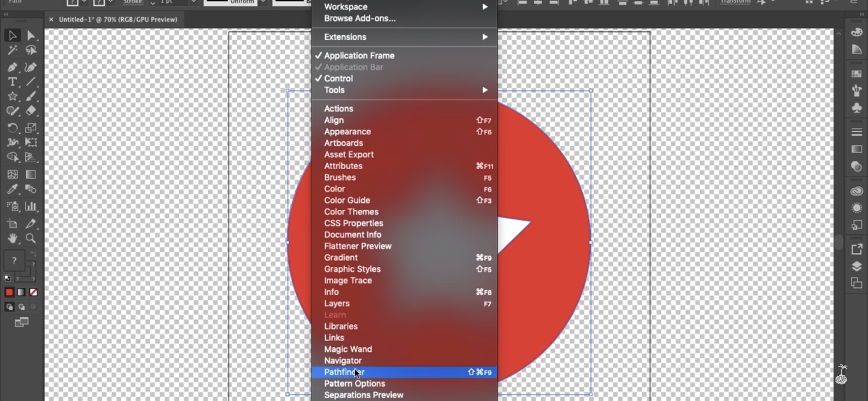Open the Layers panel icon on right dock

click(856, 266)
